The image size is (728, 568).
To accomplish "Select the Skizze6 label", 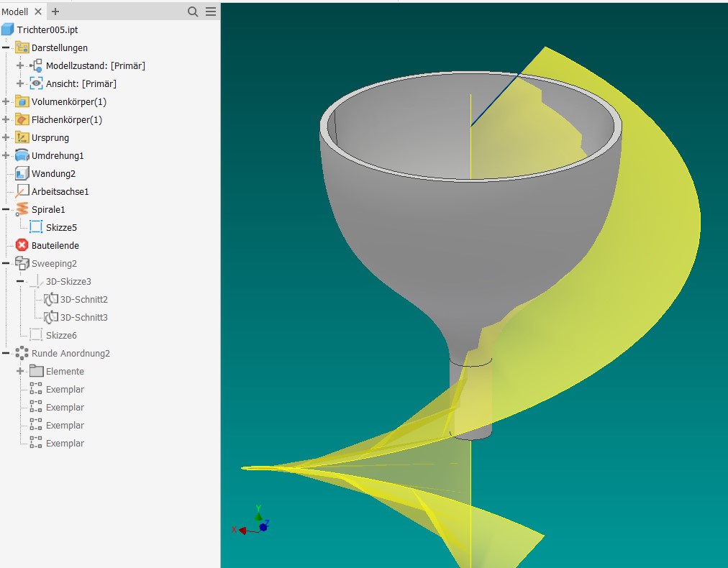I will coord(61,335).
